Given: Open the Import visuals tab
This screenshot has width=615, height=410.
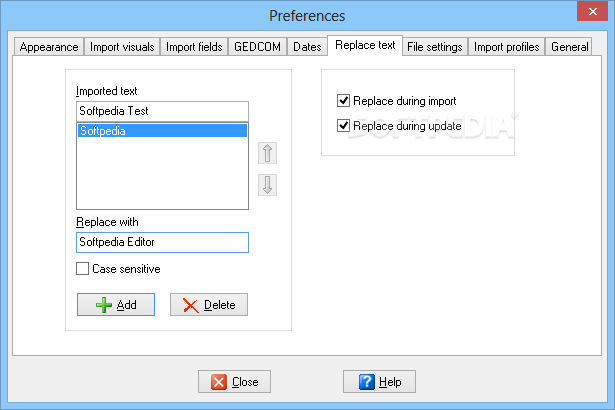Looking at the screenshot, I should pyautogui.click(x=122, y=47).
